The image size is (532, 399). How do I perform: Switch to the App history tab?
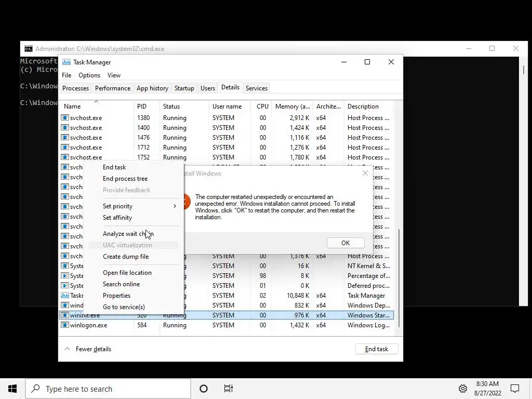click(152, 88)
